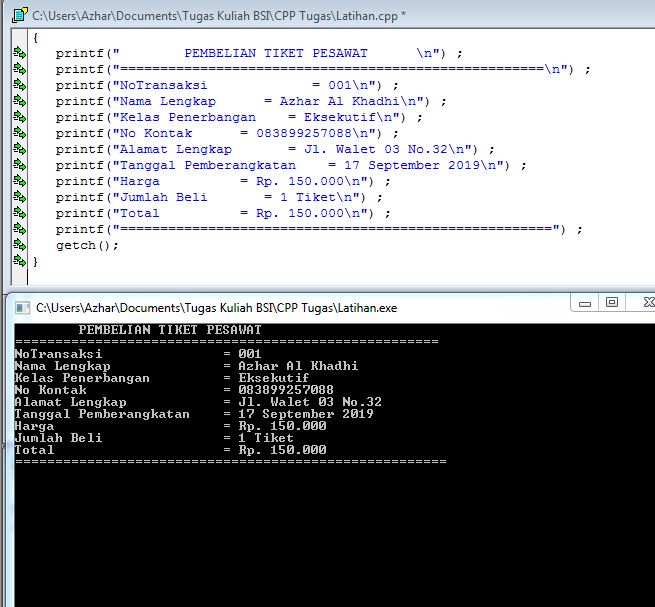
Task: Click 'PEMBELIAN TIKET PESAWAT' string in code
Action: [276, 53]
